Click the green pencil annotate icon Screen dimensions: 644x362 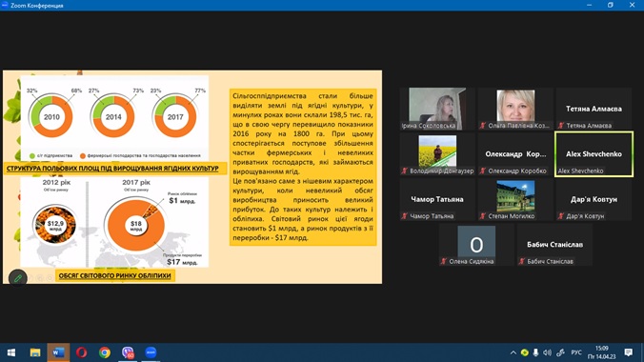click(18, 278)
